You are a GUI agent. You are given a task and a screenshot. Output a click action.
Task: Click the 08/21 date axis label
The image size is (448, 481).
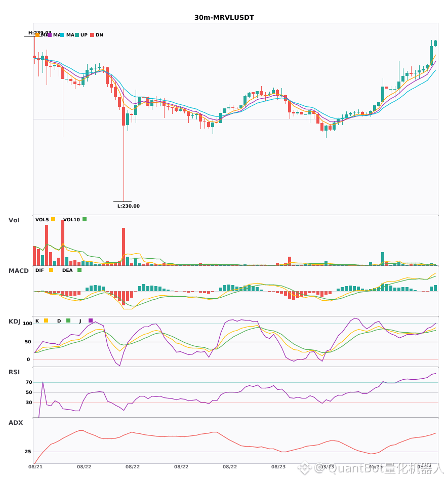35,467
